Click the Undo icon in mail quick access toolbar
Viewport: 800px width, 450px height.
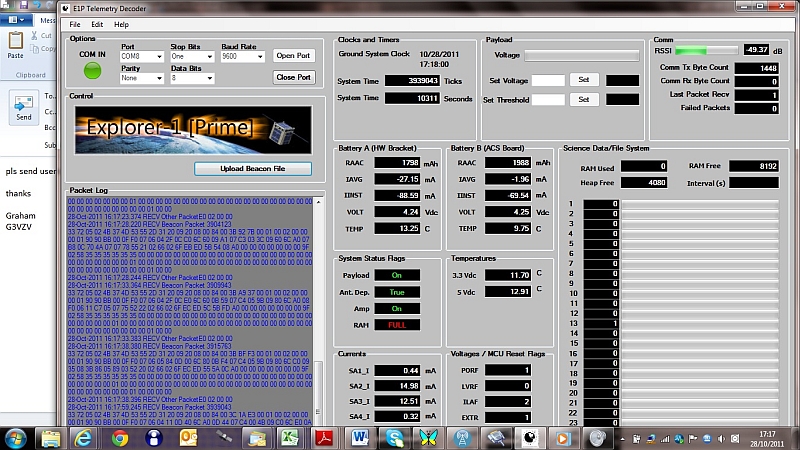[x=37, y=5]
